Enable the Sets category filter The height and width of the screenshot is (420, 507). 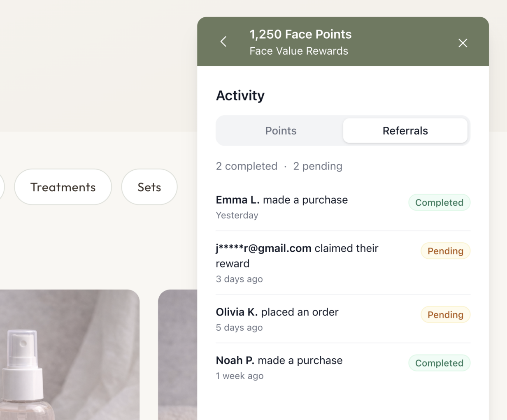click(149, 187)
